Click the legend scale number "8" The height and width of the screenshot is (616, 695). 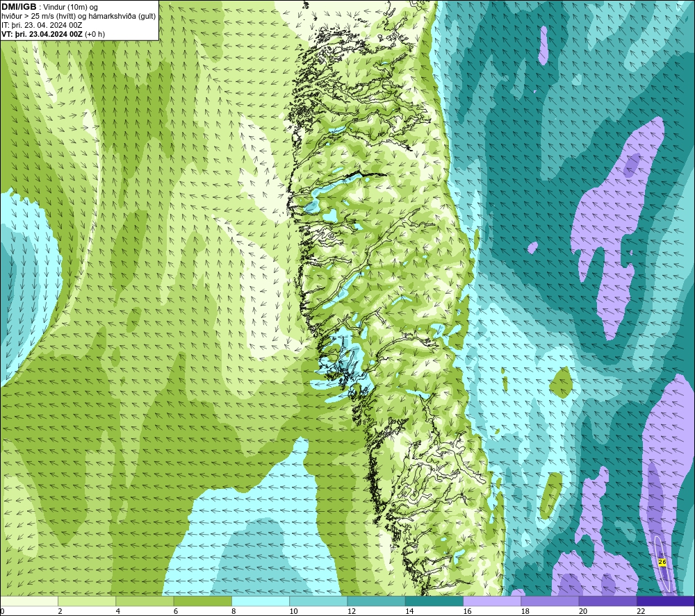click(x=234, y=611)
